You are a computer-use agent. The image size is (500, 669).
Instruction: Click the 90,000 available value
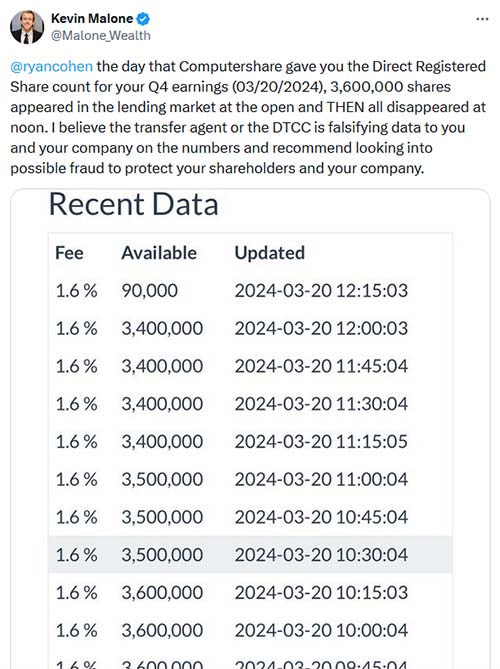click(x=150, y=291)
